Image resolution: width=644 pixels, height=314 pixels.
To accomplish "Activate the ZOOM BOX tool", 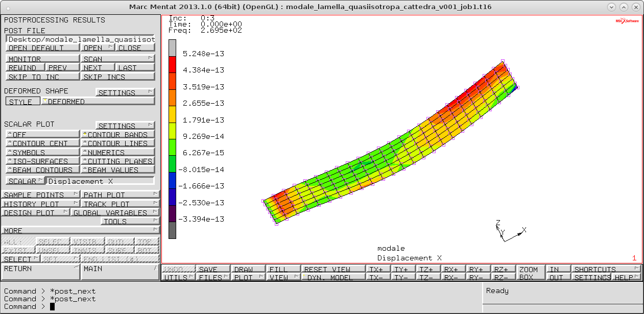I will 531,273.
